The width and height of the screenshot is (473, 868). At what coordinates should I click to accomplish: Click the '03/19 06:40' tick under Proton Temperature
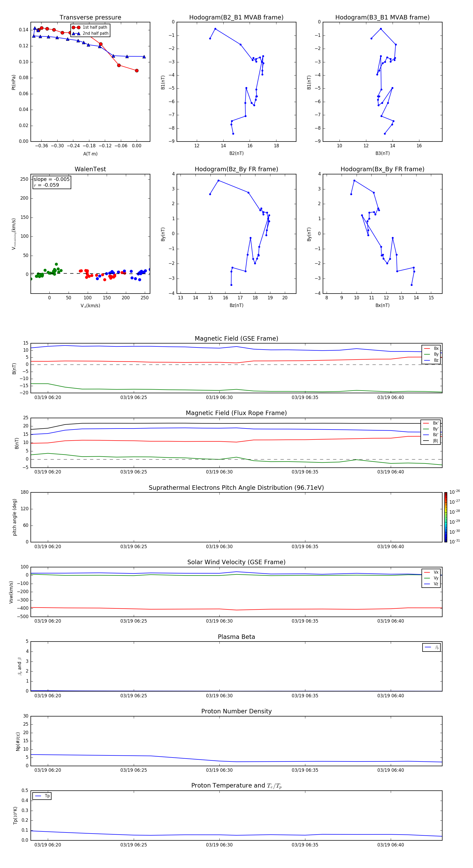[x=390, y=845]
